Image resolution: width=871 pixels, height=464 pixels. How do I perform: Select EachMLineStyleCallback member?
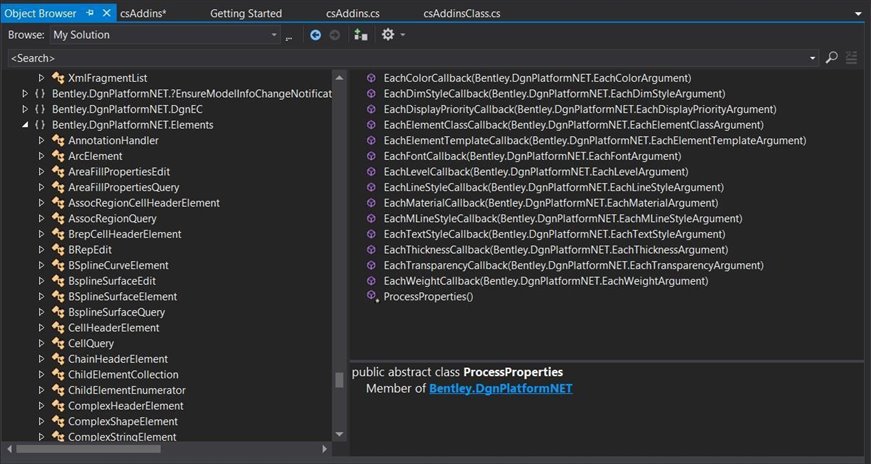(563, 218)
